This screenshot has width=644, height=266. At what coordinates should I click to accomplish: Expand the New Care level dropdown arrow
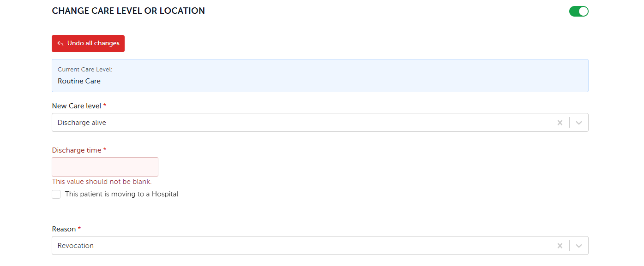click(579, 123)
